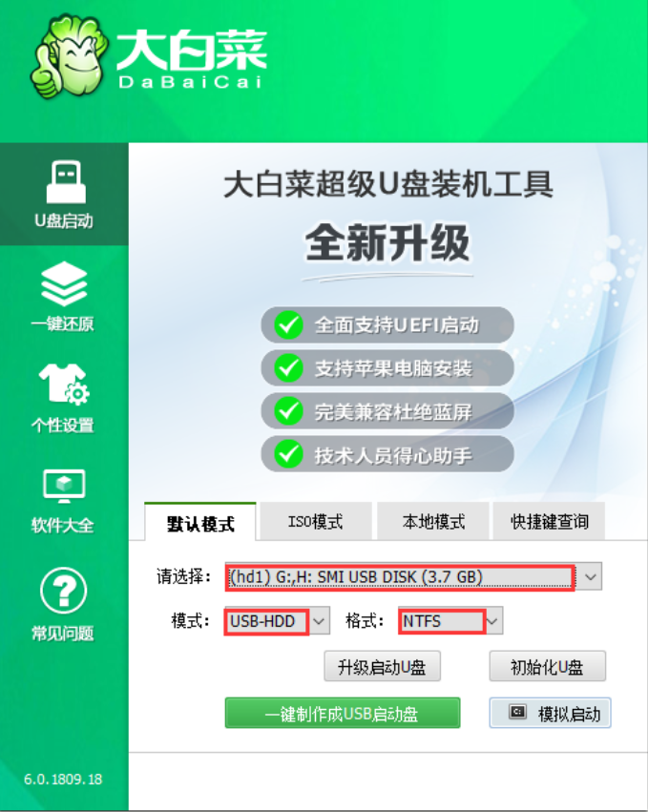The width and height of the screenshot is (648, 812).
Task: Click the 初始化U盘 button
Action: tap(548, 666)
